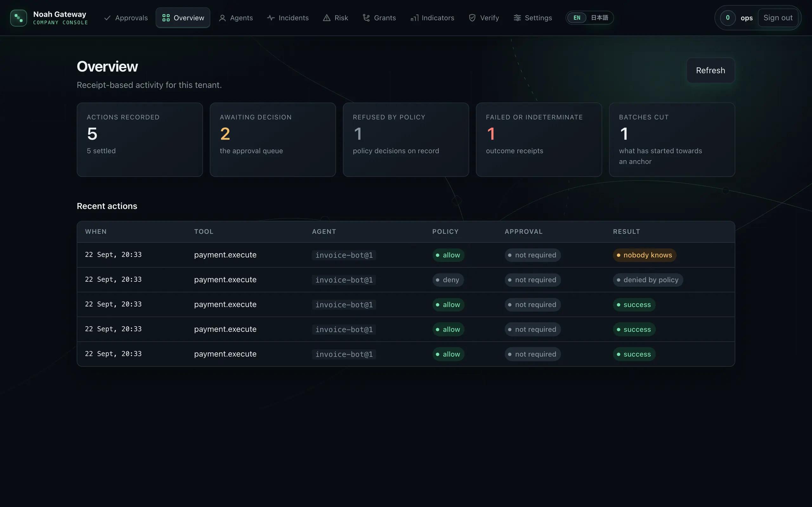Click the Noah Gateway logo icon
The width and height of the screenshot is (812, 507).
click(18, 18)
